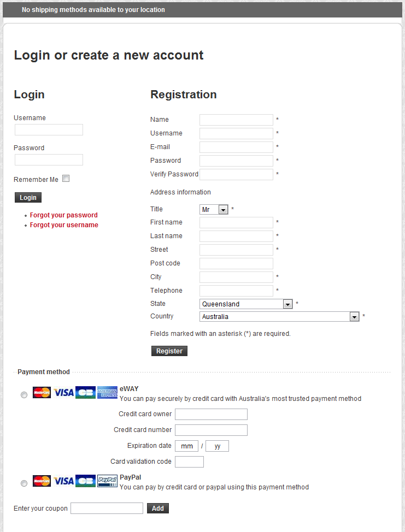Focus the Credit card number field

[211, 430]
